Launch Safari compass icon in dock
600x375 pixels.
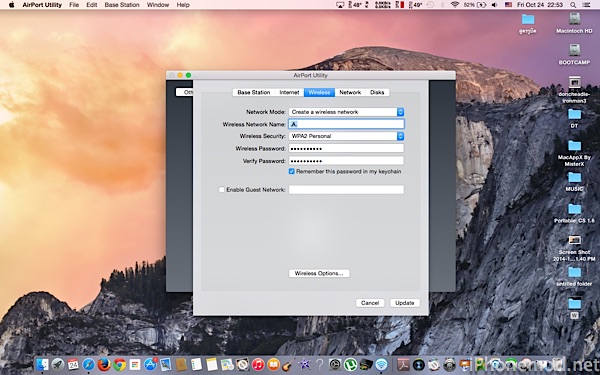pos(88,365)
